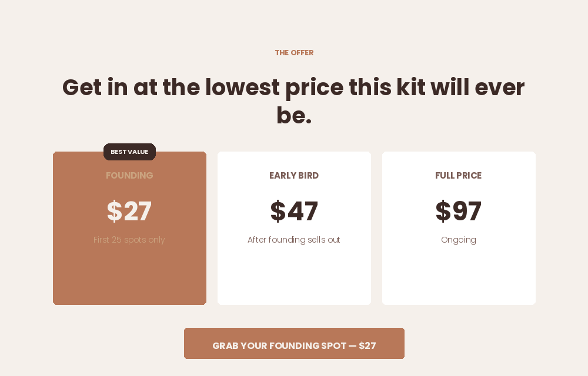Viewport: 588px width, 376px height.
Task: Click the FOUNDING tier label
Action: click(129, 175)
